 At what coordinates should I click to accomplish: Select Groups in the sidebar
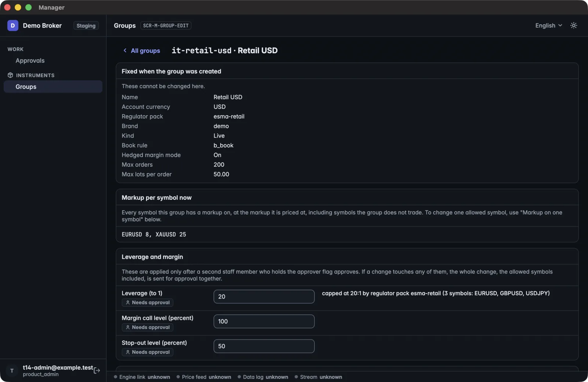53,87
